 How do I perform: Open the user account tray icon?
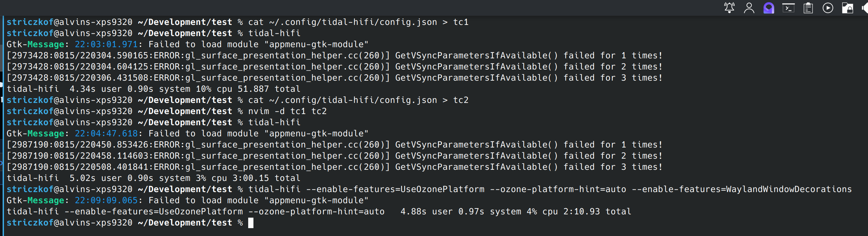tap(749, 8)
